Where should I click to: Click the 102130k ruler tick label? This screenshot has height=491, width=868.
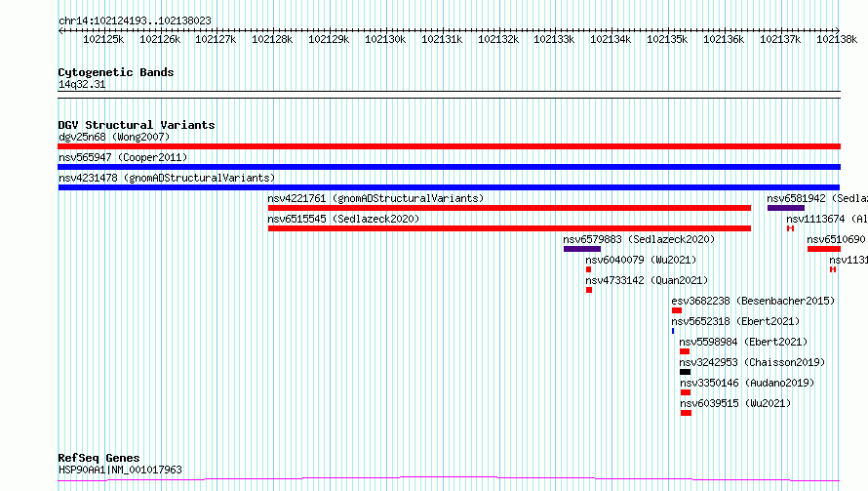384,39
